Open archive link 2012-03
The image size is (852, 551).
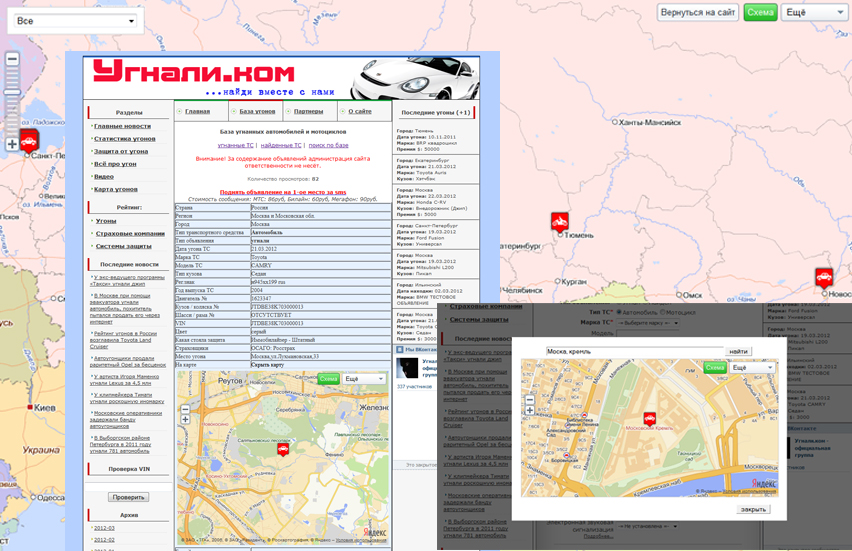tap(104, 528)
